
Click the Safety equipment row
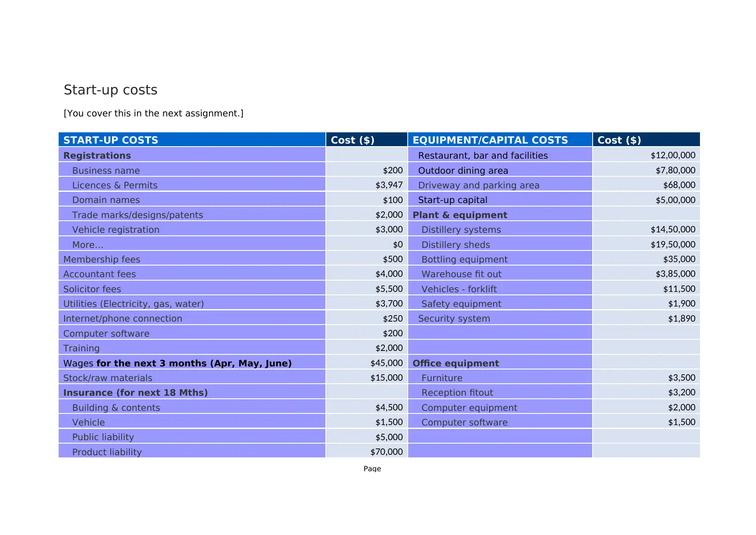coord(461,304)
